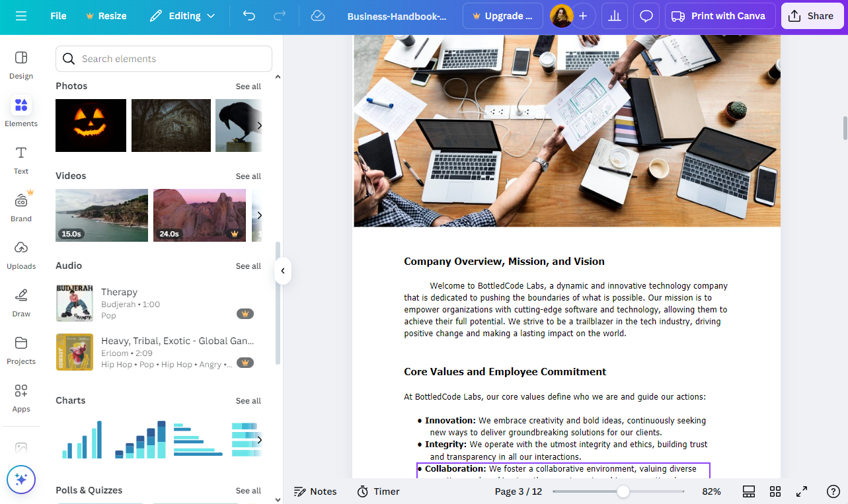
Task: Check the cloud save status icon
Action: tap(318, 16)
